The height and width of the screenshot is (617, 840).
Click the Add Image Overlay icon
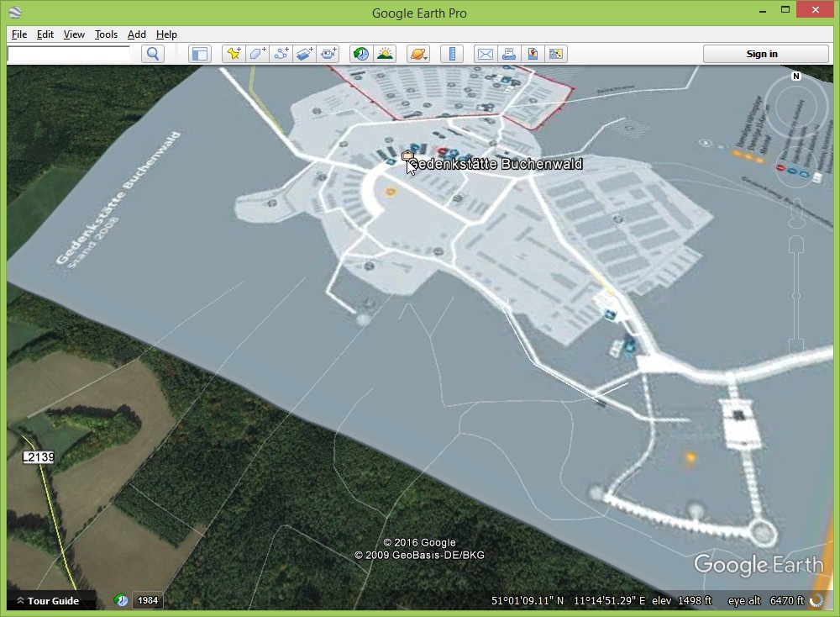(x=304, y=54)
